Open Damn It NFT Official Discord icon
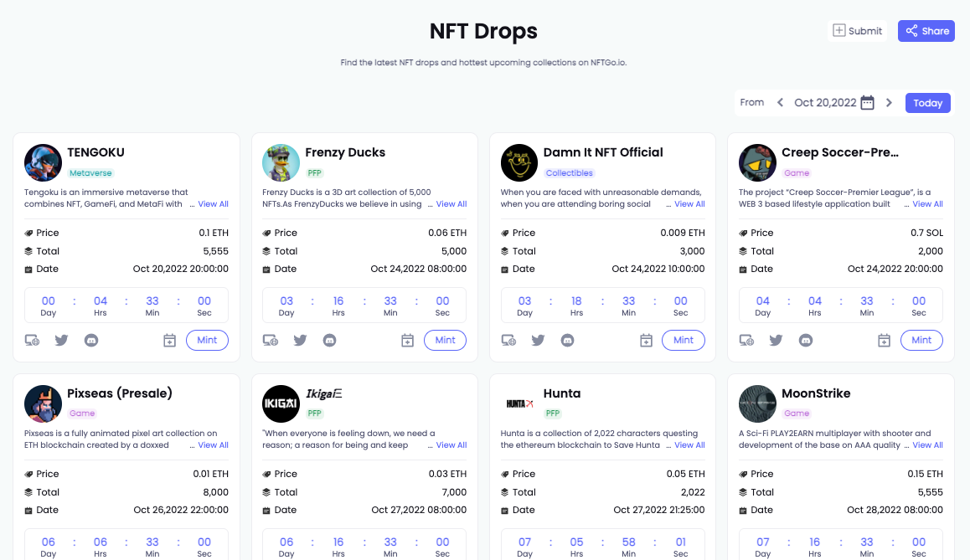 [x=567, y=340]
